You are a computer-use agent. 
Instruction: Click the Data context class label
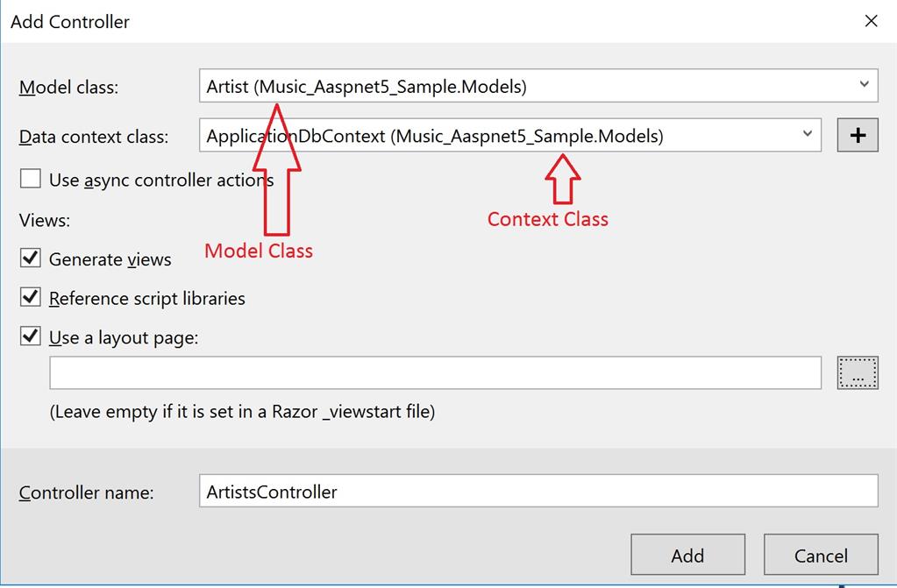click(94, 137)
